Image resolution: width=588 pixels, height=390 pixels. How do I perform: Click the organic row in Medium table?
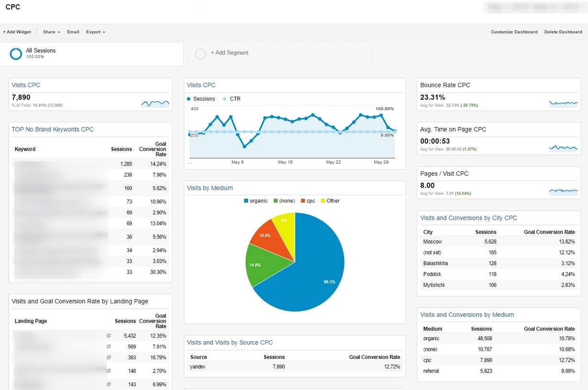point(499,338)
